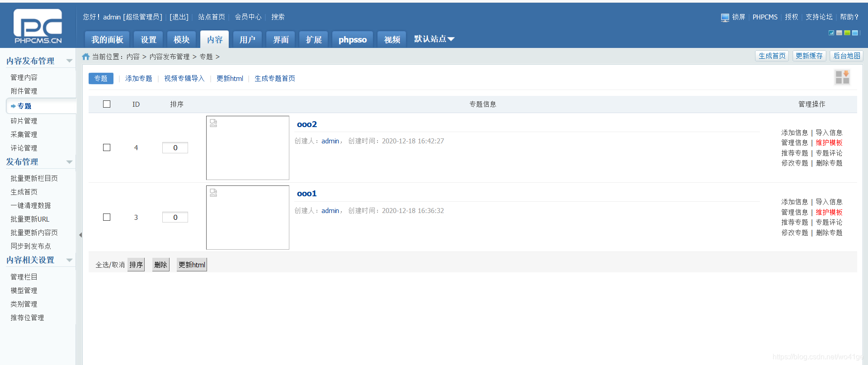Collapse sidebar with the left arrow handle
868x365 pixels.
(80, 235)
